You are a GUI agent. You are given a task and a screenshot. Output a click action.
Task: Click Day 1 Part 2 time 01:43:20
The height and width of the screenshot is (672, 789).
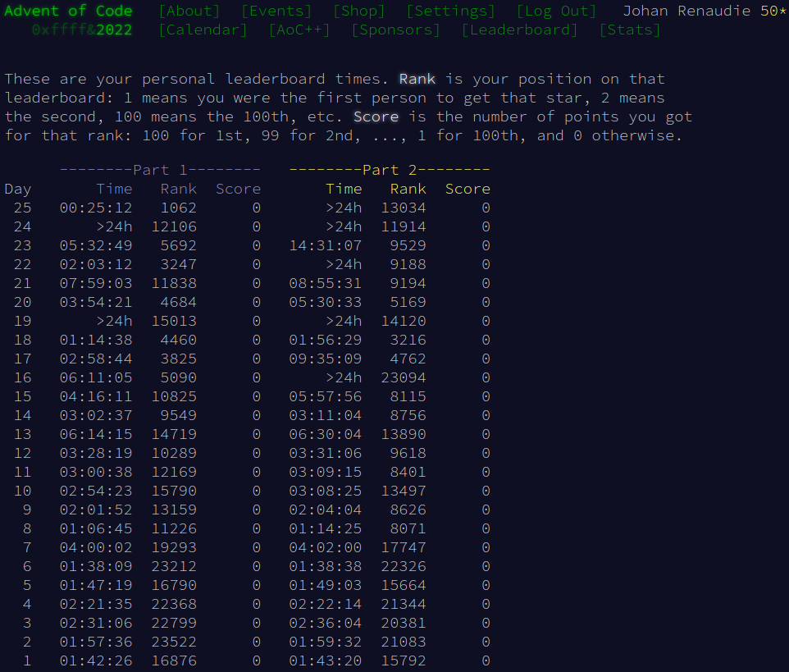326,661
